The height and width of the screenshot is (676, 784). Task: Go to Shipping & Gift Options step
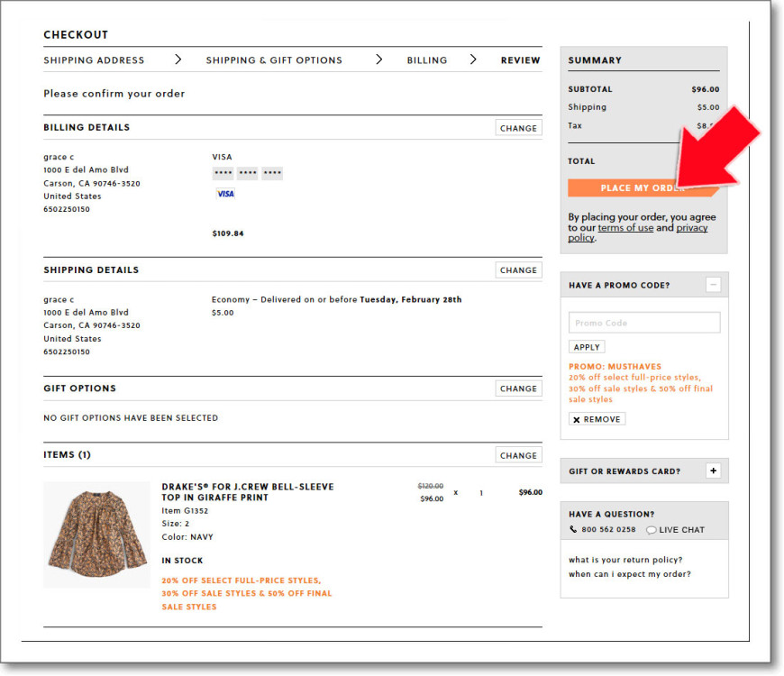click(x=274, y=60)
